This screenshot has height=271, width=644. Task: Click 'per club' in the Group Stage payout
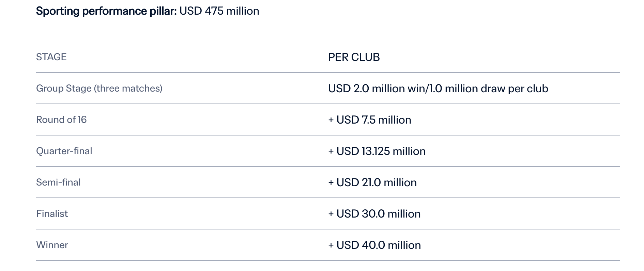[528, 89]
